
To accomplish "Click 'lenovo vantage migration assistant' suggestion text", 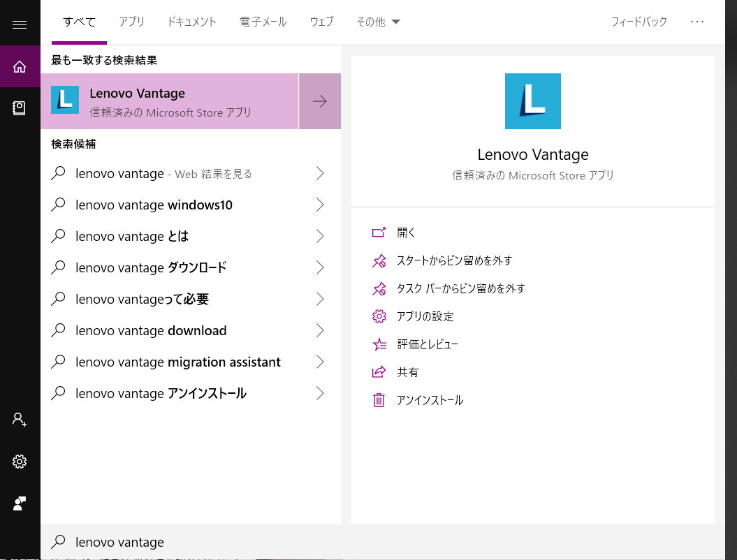I will (x=178, y=362).
